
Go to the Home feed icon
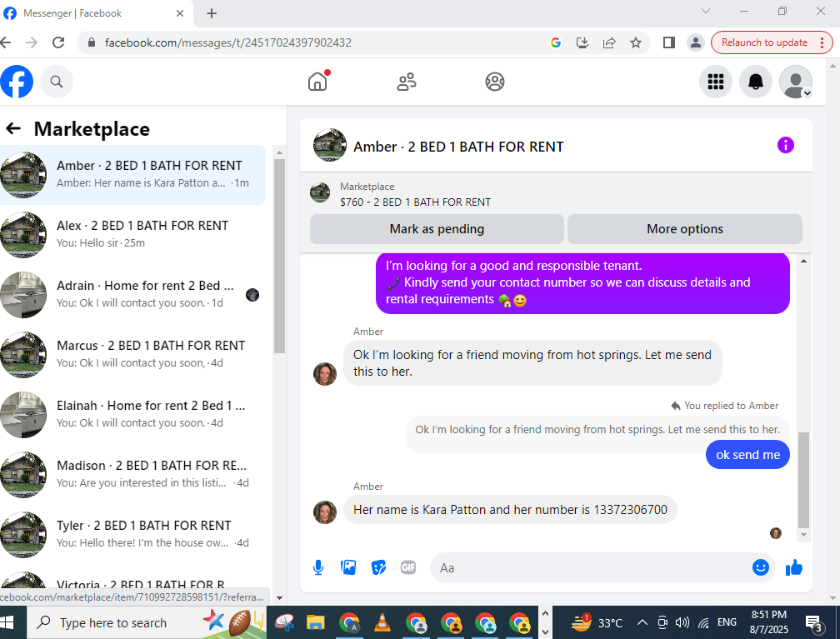pos(317,82)
